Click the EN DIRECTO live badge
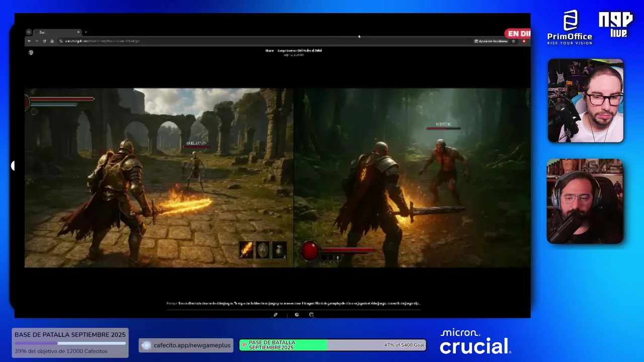 (x=518, y=34)
